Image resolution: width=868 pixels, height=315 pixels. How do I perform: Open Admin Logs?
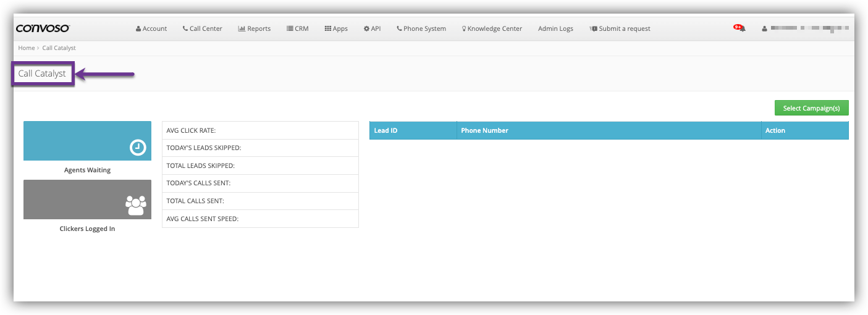click(555, 28)
